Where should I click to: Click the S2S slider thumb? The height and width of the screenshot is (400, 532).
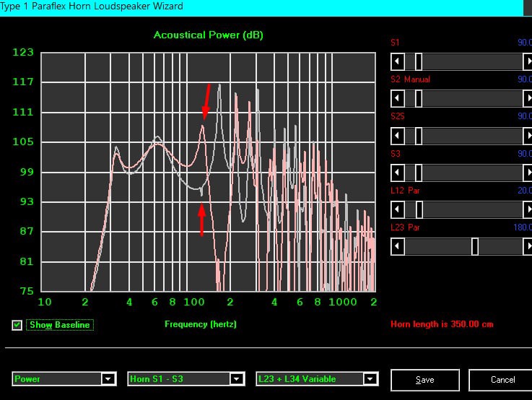(x=419, y=136)
